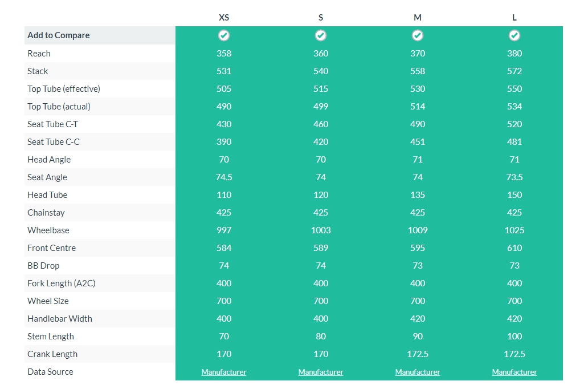Select the M column header
The image size is (588, 385).
418,18
